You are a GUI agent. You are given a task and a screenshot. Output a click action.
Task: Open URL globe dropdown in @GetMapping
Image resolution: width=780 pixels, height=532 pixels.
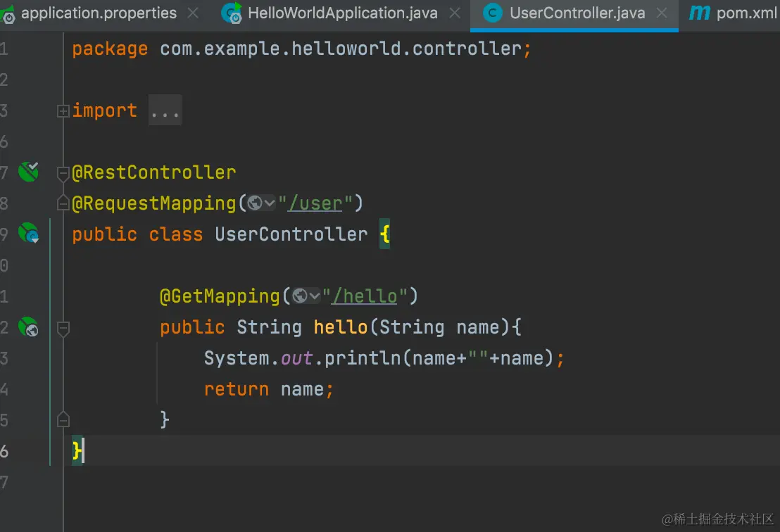[306, 296]
